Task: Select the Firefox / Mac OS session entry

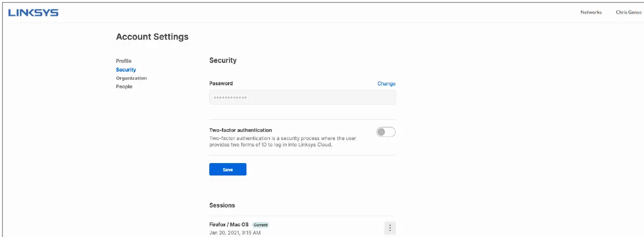Action: (x=229, y=225)
